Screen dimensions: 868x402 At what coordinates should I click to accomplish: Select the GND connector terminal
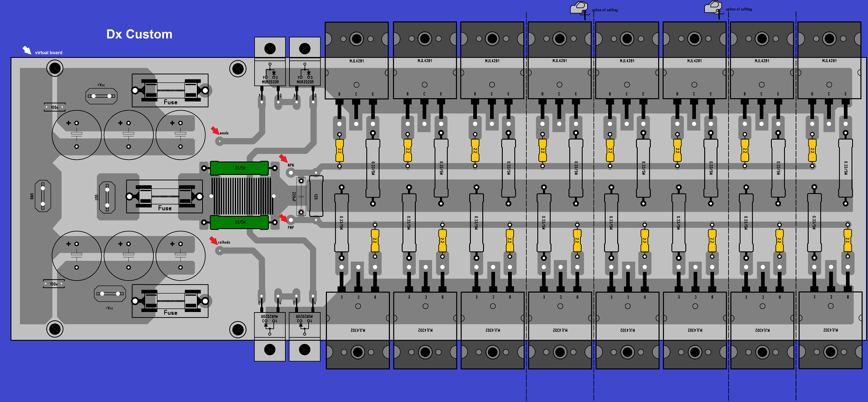tap(43, 196)
